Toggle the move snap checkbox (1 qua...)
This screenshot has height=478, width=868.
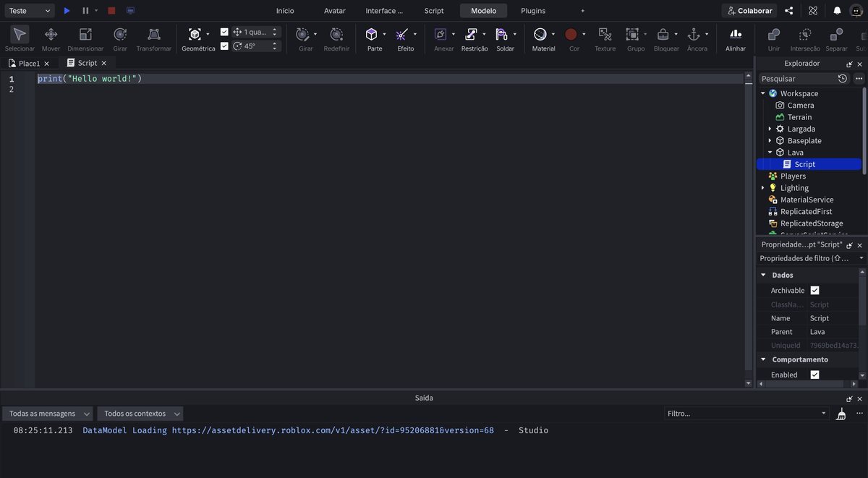(224, 32)
